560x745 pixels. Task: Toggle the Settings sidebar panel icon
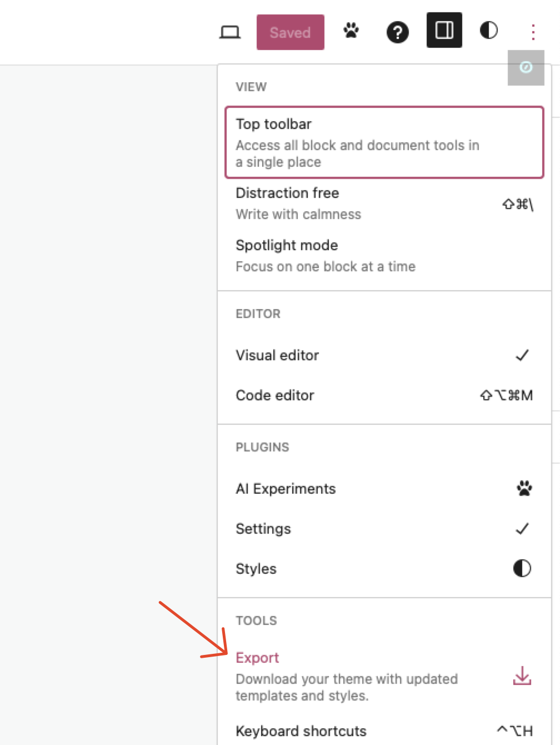click(x=444, y=30)
